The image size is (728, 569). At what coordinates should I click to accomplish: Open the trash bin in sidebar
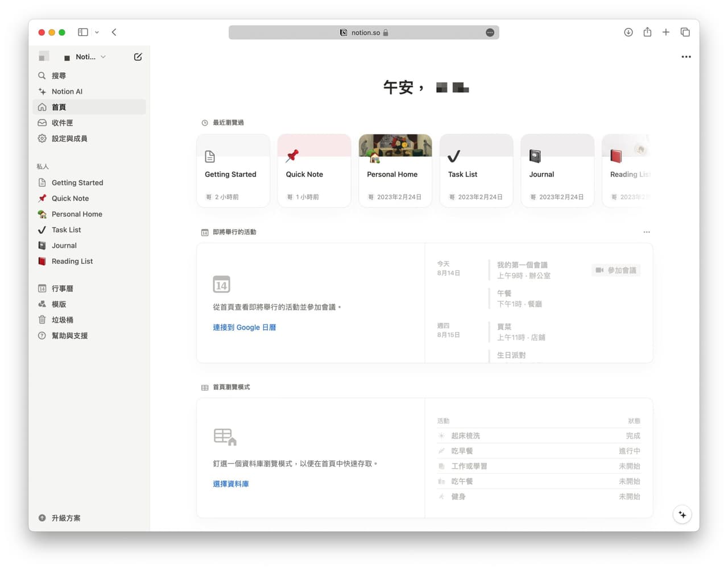point(62,320)
